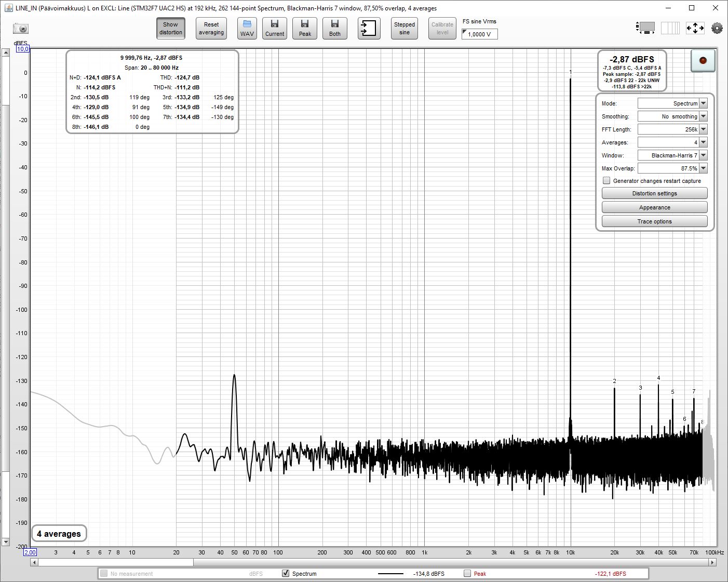The image size is (728, 582).
Task: Click the four-way arrows move icon
Action: click(x=695, y=28)
